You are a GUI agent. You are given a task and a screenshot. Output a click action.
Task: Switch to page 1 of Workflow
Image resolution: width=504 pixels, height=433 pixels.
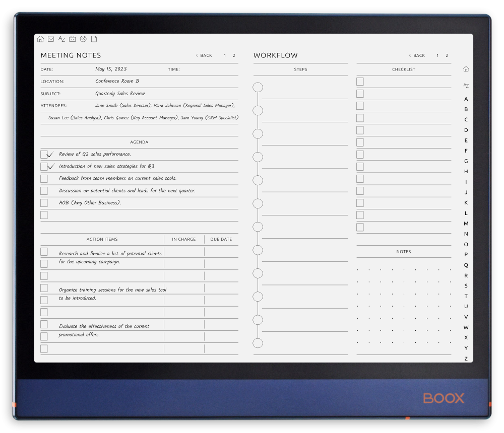pos(437,56)
